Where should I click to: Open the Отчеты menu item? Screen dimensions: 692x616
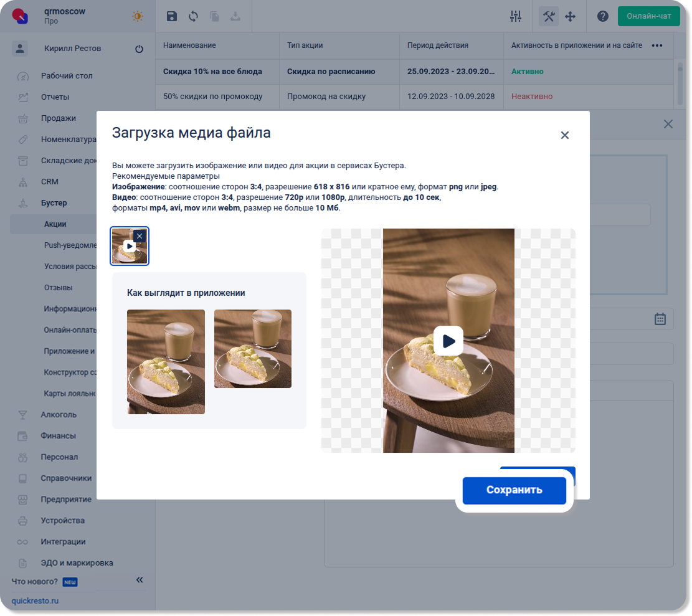tap(55, 97)
